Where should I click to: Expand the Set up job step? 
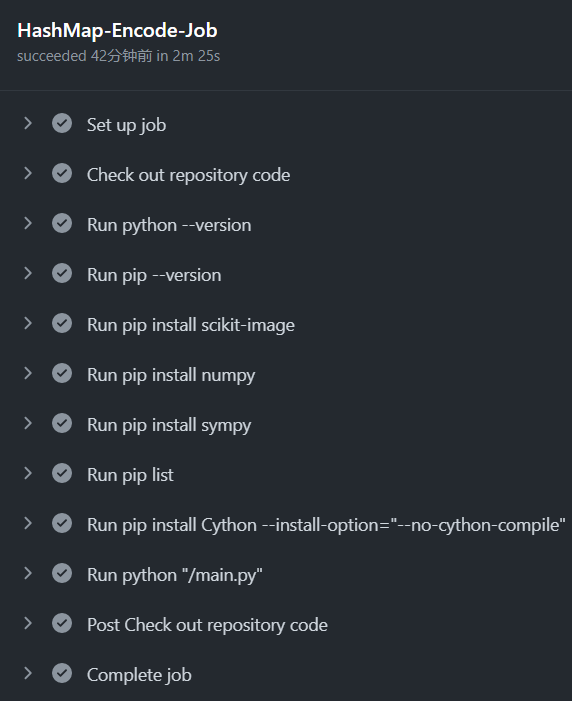click(x=28, y=123)
